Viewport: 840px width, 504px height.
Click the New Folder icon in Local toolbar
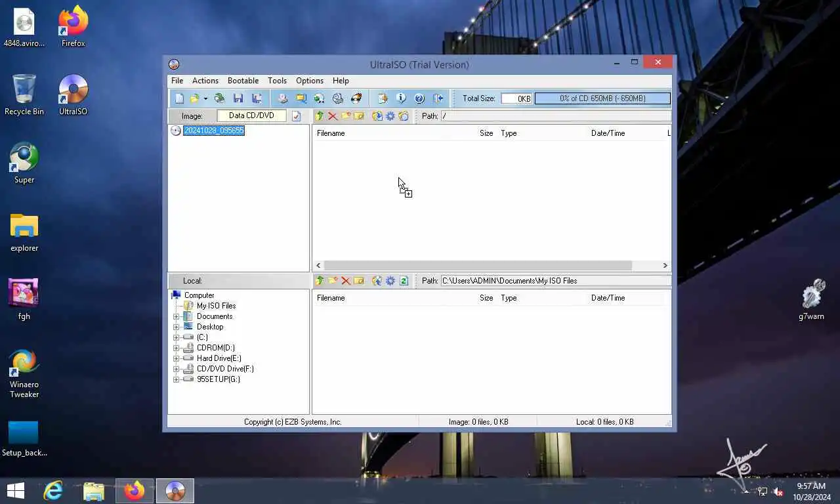point(333,281)
